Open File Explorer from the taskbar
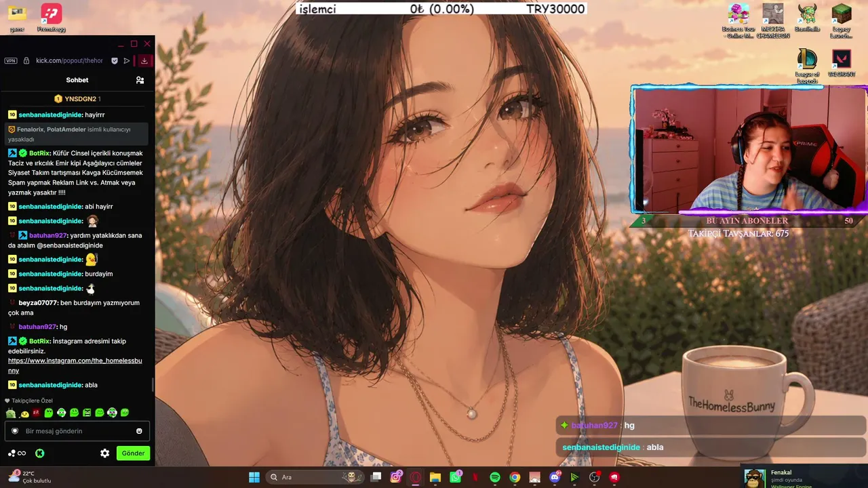This screenshot has width=868, height=488. (435, 477)
